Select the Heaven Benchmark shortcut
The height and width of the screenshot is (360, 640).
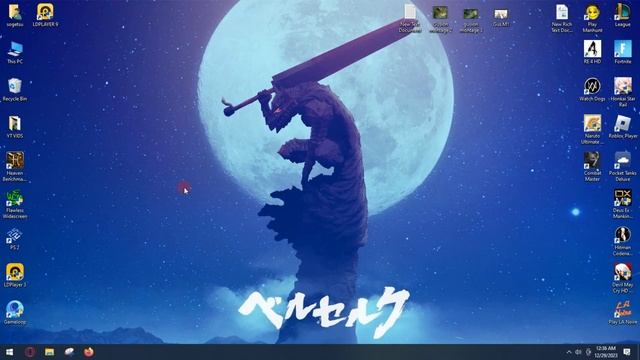[x=15, y=167]
